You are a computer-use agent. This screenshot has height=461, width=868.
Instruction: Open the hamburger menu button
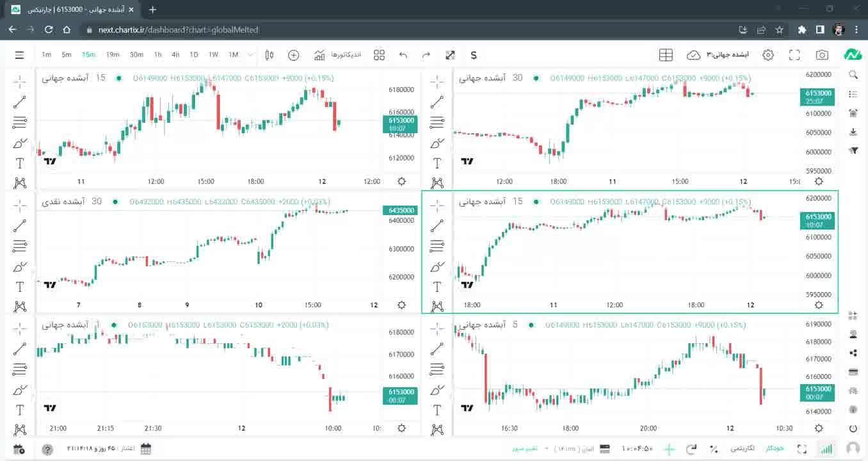pos(19,55)
